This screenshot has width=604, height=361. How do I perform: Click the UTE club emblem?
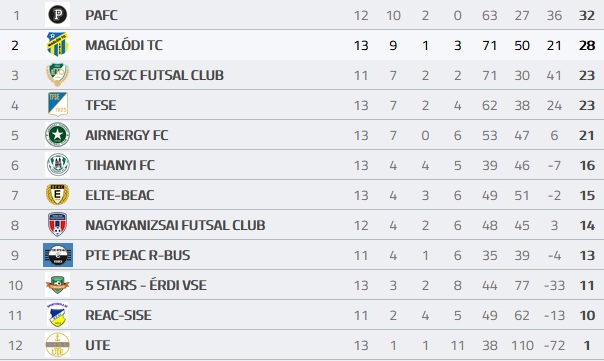57,345
